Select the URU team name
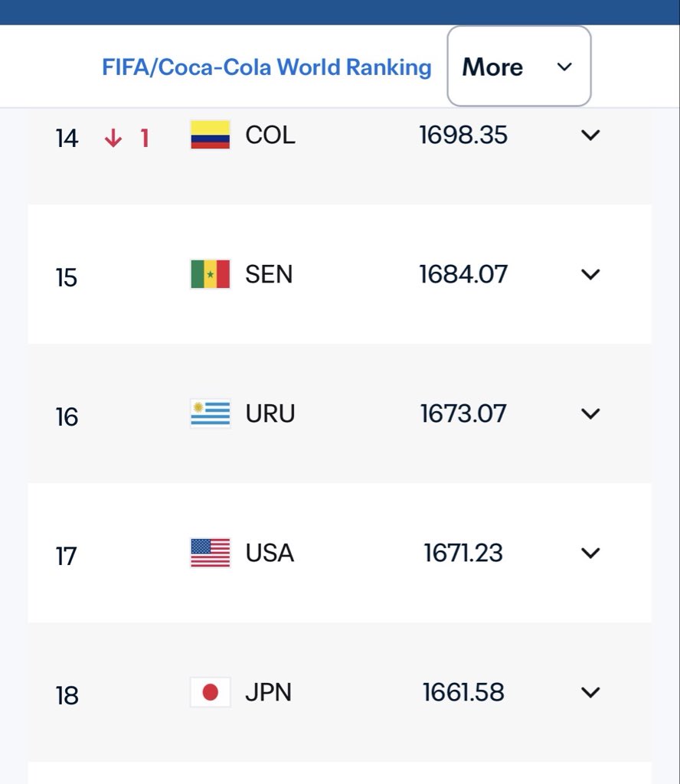 point(270,413)
